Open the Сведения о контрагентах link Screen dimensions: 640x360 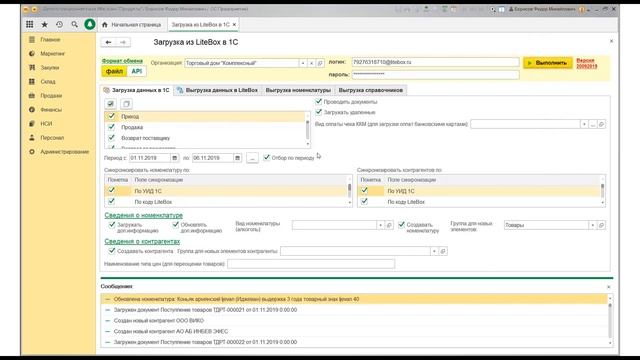(x=142, y=241)
